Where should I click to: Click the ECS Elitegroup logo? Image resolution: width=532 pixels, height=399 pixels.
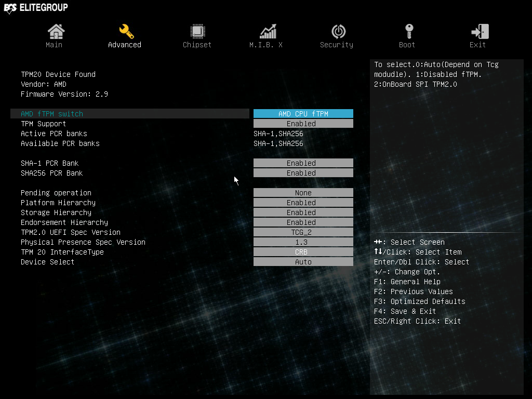[36, 7]
